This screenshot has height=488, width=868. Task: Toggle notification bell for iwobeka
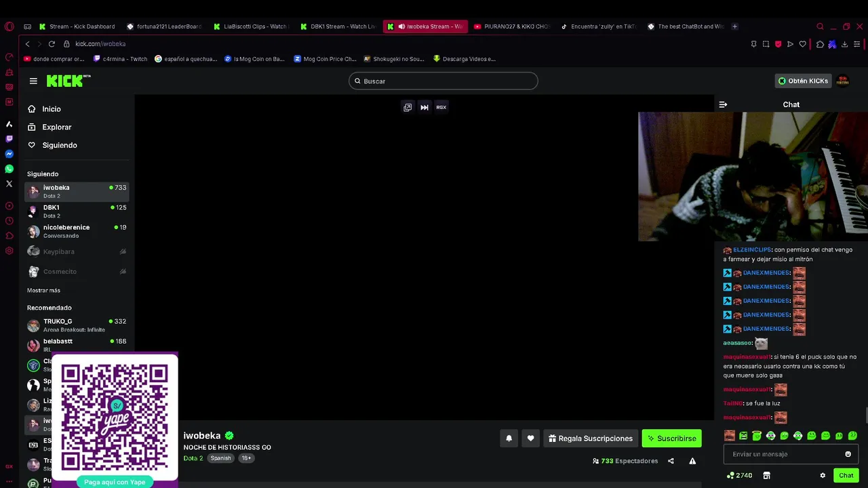(509, 439)
